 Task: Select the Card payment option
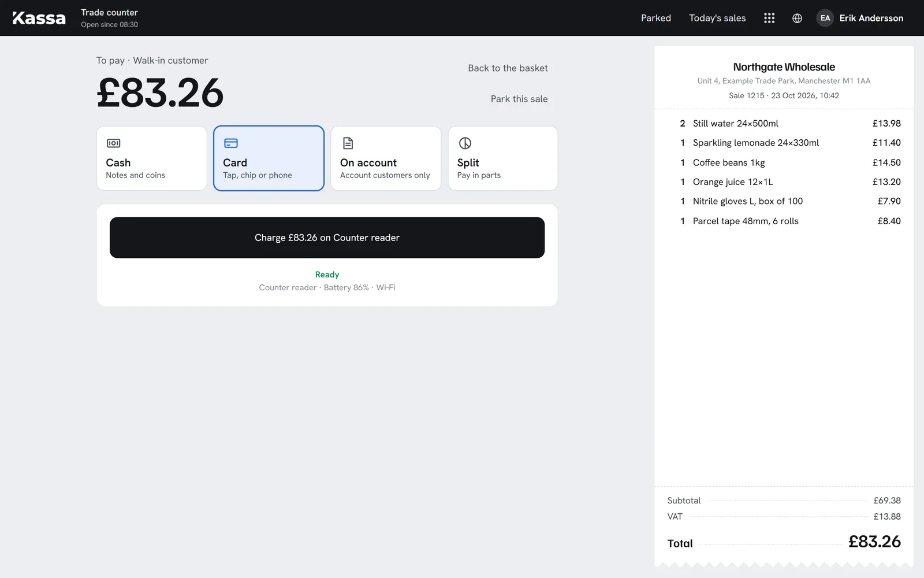click(x=269, y=158)
